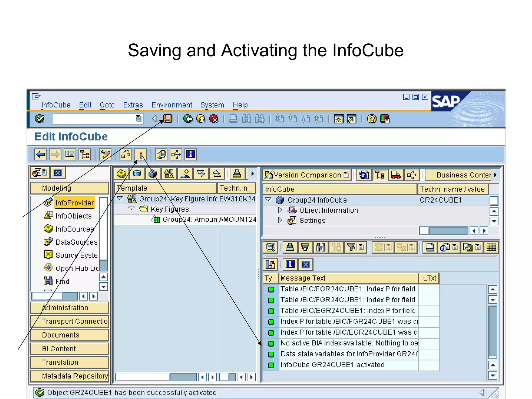Image resolution: width=532 pixels, height=399 pixels.
Task: Close the navigation pane with X icon
Action: [58, 173]
